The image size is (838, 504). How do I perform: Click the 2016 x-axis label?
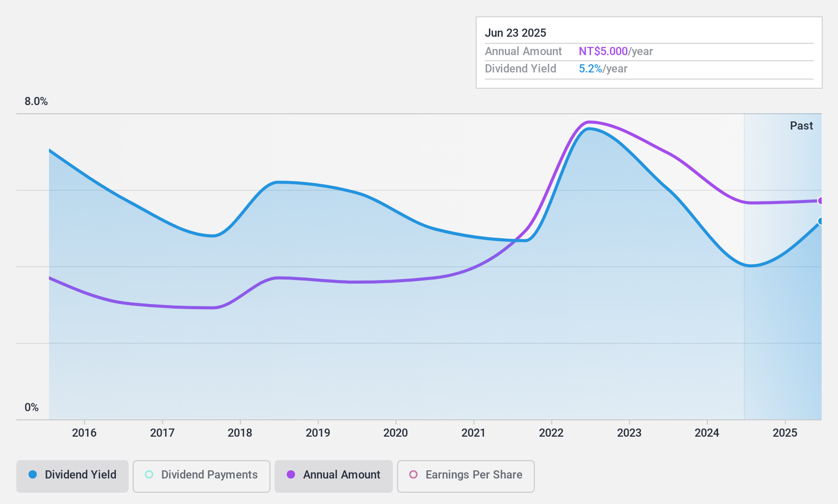(x=84, y=433)
